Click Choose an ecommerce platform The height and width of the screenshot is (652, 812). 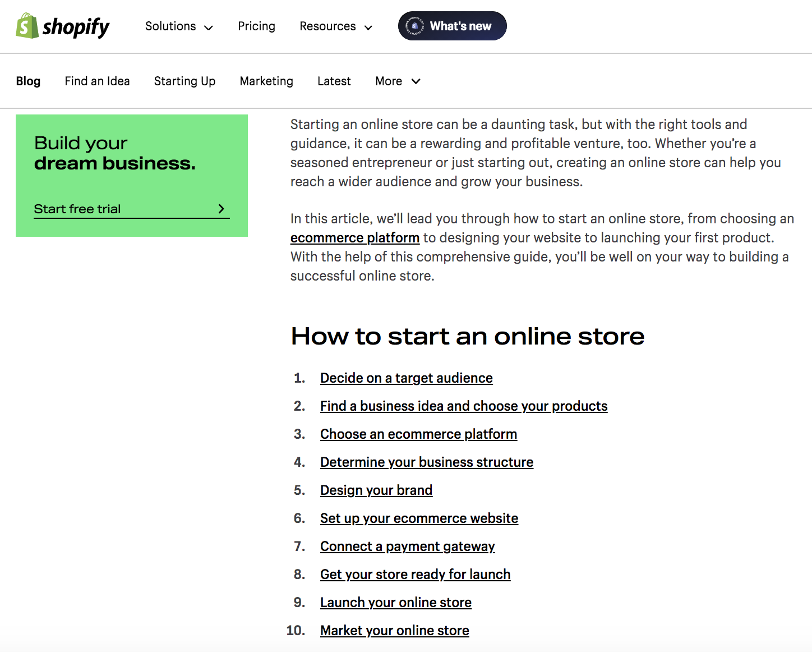pyautogui.click(x=418, y=434)
